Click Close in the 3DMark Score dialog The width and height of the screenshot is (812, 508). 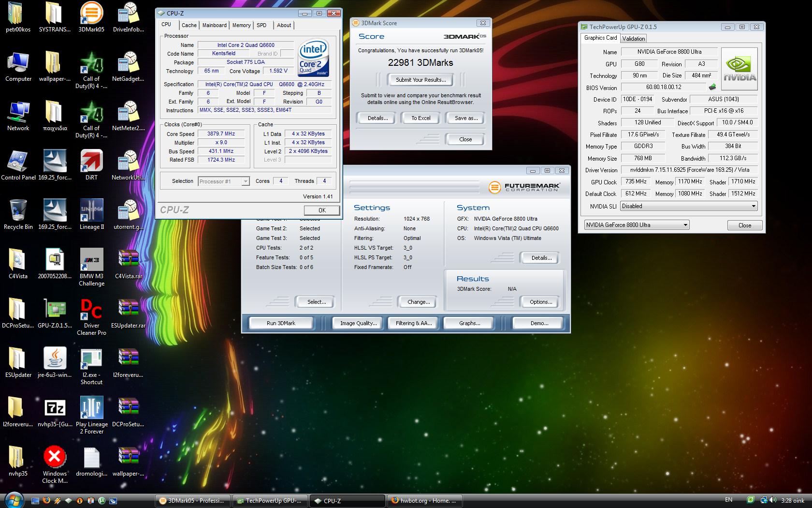465,139
